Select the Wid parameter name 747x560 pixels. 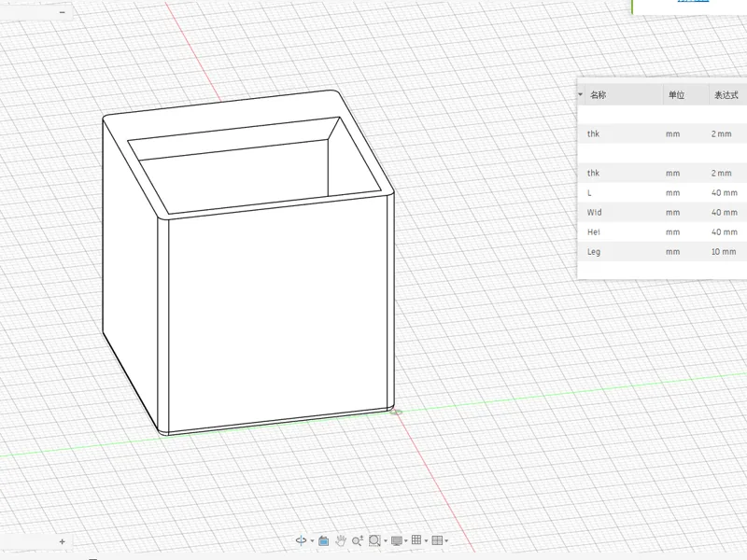click(594, 213)
